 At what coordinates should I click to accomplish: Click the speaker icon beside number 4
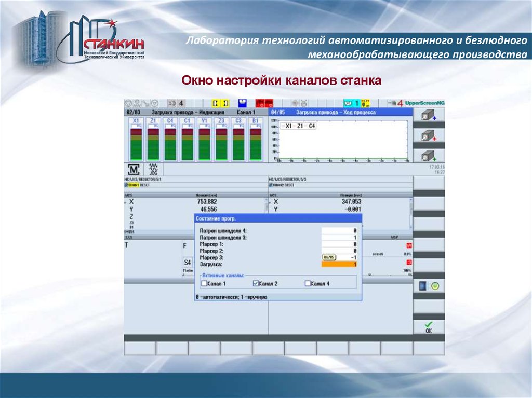pyautogui.click(x=172, y=103)
